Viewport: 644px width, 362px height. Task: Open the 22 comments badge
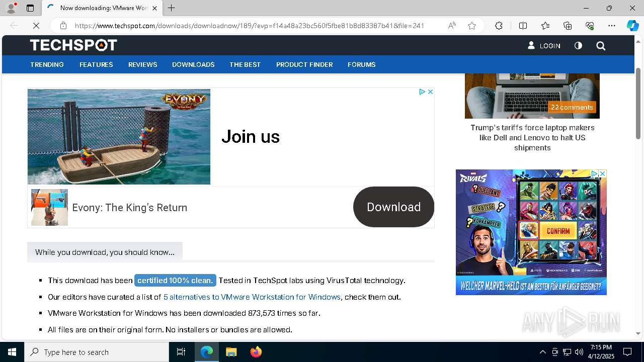(x=572, y=107)
